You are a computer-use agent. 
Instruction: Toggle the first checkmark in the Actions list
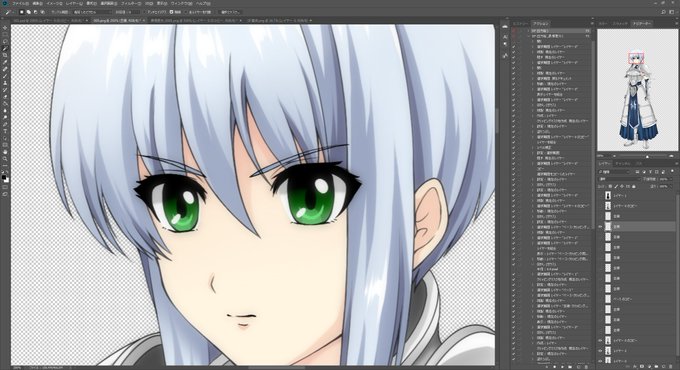pos(514,31)
